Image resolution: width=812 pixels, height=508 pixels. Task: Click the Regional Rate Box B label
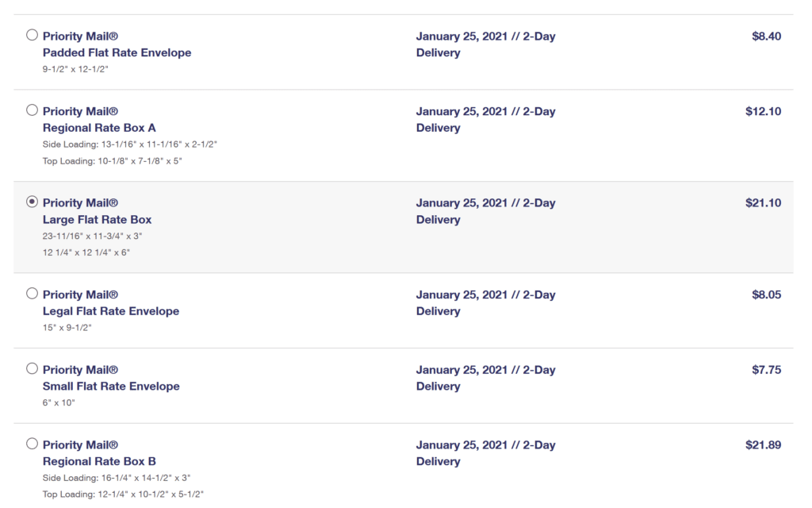99,461
